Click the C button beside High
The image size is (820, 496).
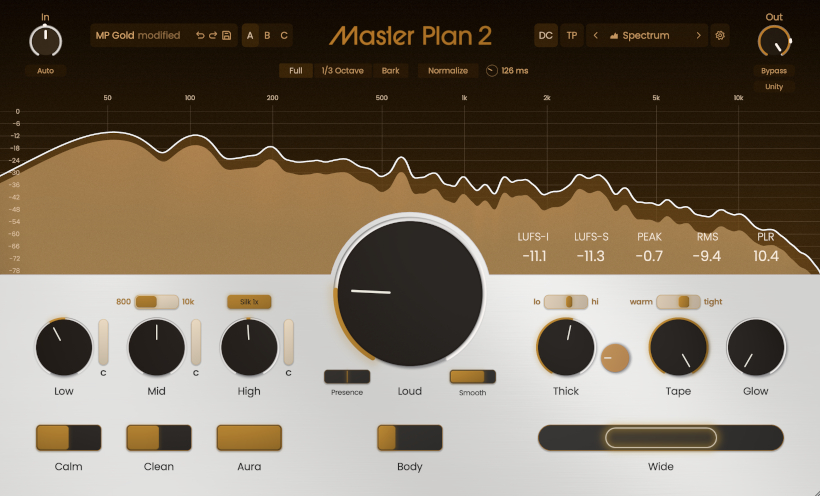tap(289, 373)
